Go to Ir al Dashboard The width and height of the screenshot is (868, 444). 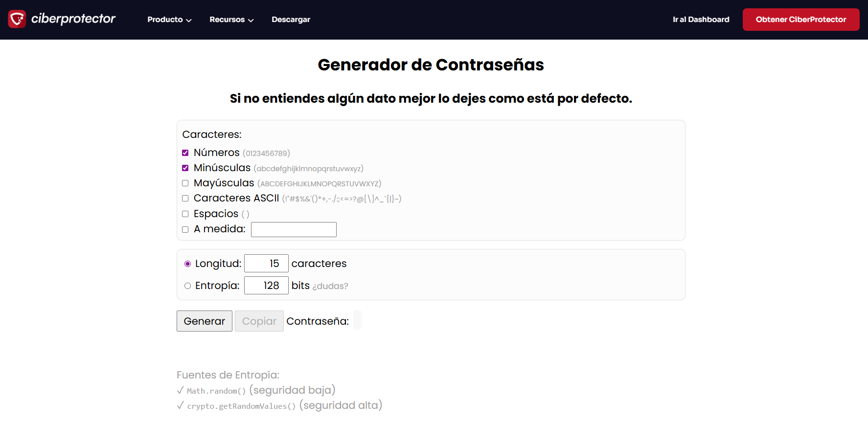click(x=701, y=20)
